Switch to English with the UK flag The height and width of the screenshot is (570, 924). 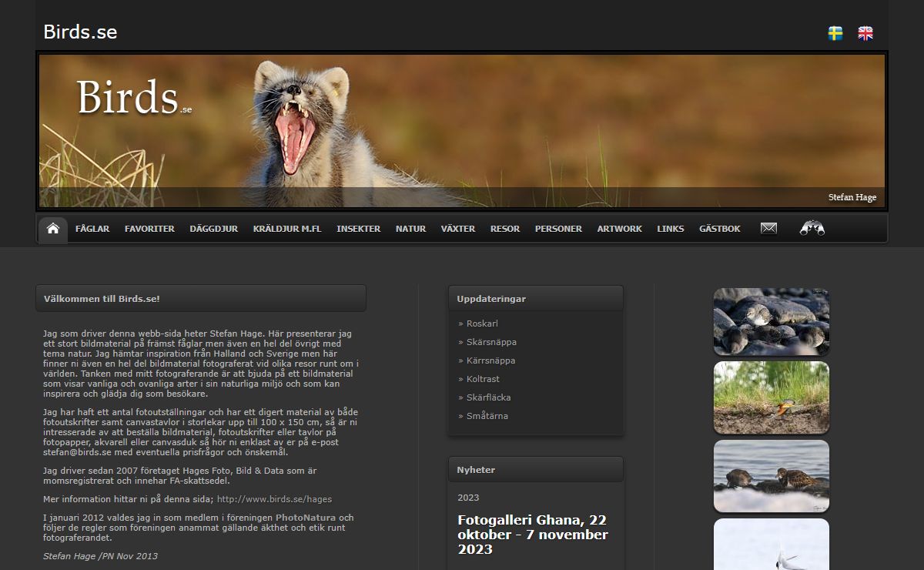coord(865,33)
